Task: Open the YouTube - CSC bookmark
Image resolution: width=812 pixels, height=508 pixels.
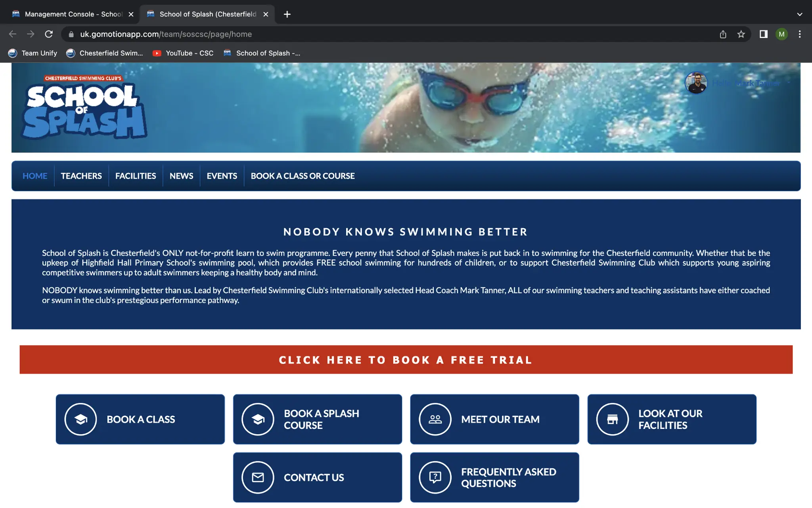Action: click(183, 53)
